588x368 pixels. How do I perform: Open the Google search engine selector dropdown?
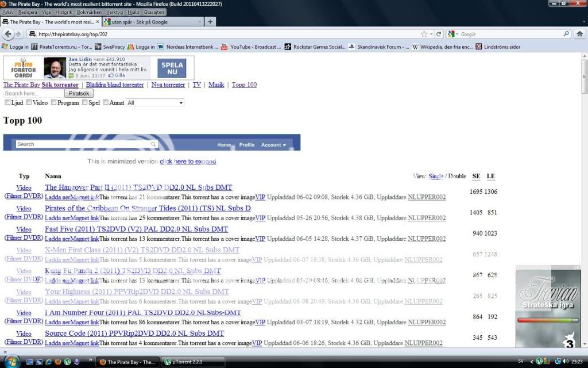(453, 34)
